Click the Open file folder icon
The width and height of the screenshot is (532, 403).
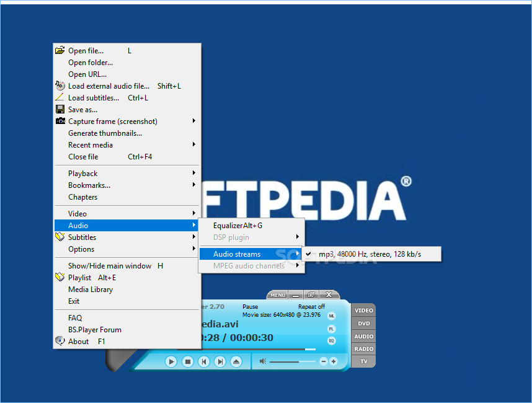[60, 50]
